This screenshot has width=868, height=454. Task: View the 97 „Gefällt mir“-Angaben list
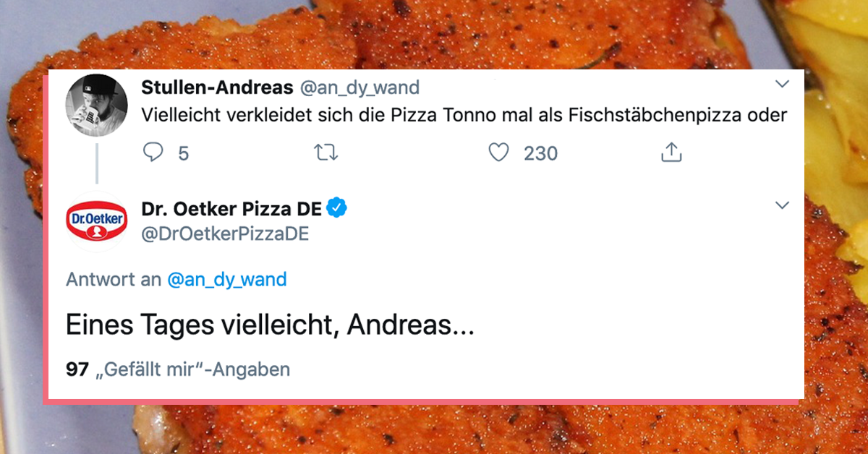click(x=178, y=369)
